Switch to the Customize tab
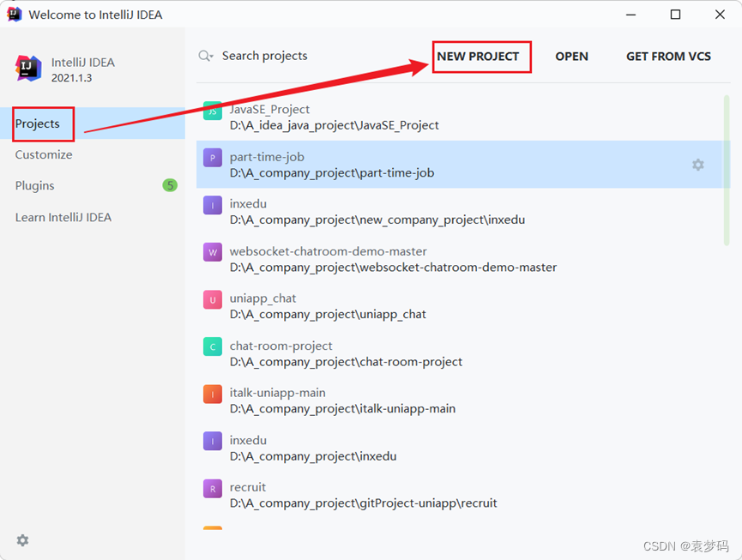742x560 pixels. point(44,155)
